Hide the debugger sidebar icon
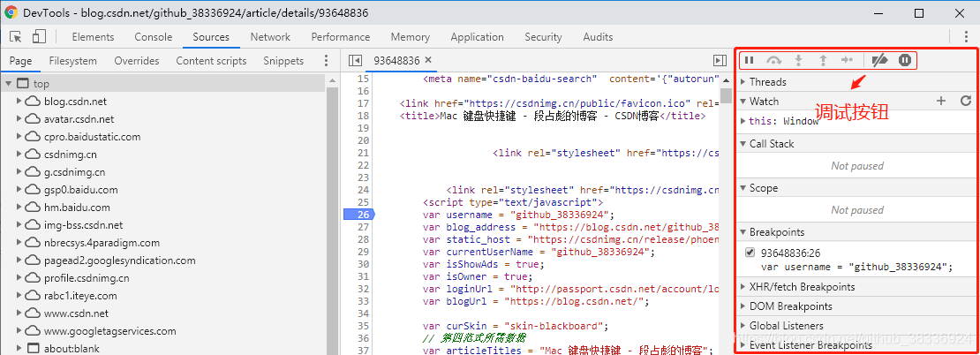This screenshot has width=980, height=355. click(x=720, y=61)
